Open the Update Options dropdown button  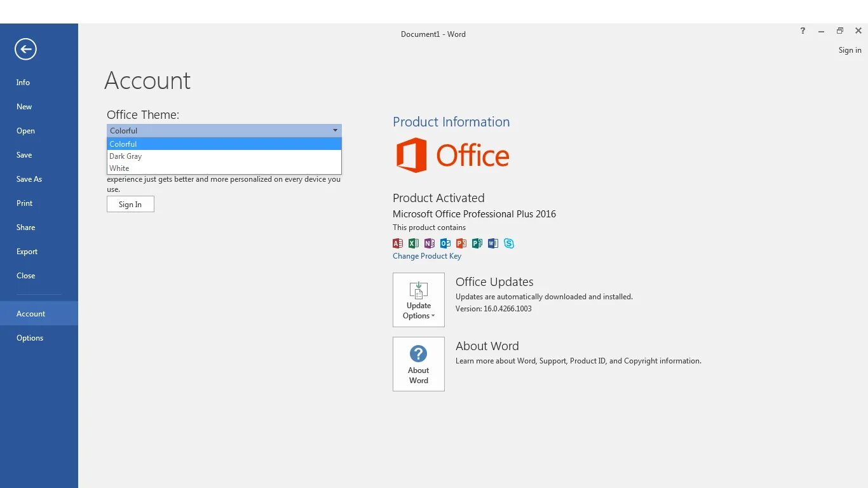419,300
